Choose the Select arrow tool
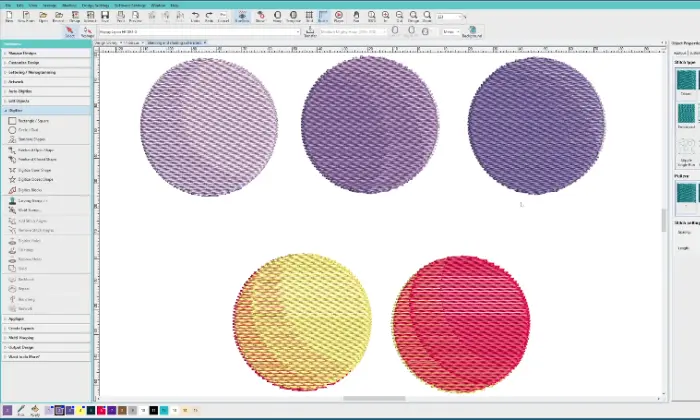 (x=70, y=32)
